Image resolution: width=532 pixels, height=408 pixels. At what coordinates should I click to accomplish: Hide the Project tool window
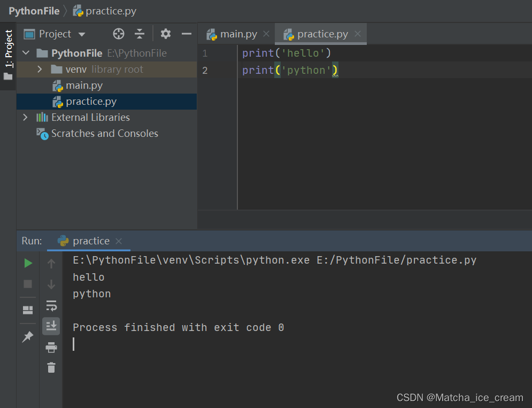[187, 34]
